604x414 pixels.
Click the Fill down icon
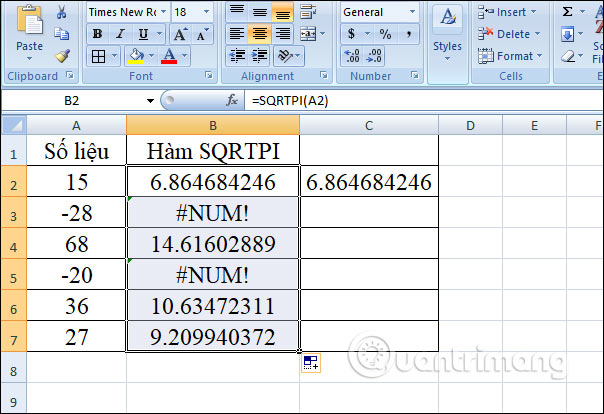point(567,34)
